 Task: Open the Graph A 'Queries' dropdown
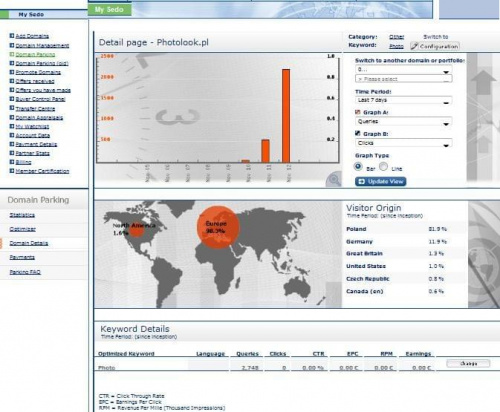404,122
